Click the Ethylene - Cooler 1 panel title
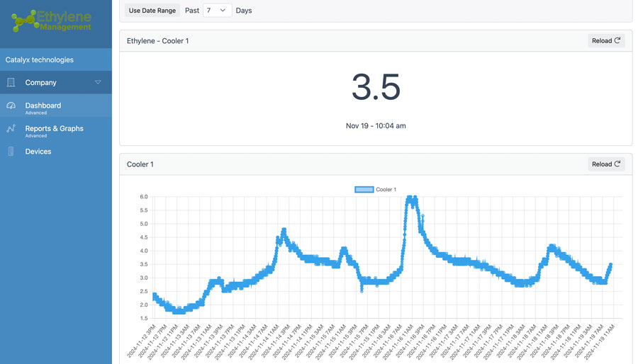 (x=157, y=41)
